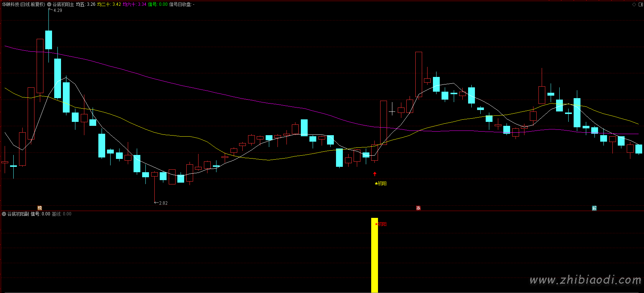The image size is (644, 293).
Task: Click the 谷底初阳副 sub-indicator name
Action: (18, 214)
